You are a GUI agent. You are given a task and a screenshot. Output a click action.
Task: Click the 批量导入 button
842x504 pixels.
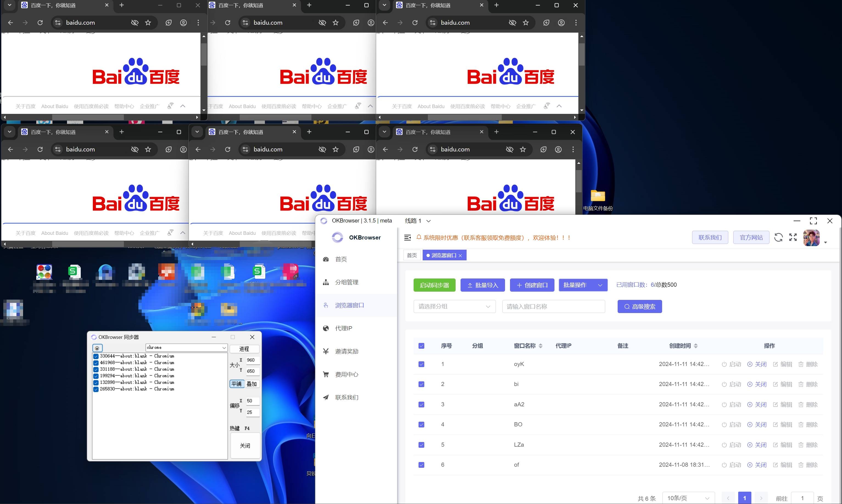point(482,285)
